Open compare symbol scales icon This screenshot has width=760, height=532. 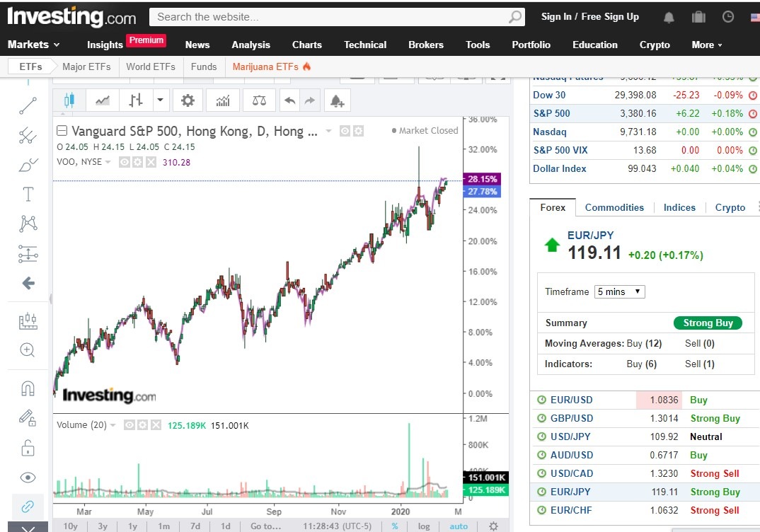point(259,100)
